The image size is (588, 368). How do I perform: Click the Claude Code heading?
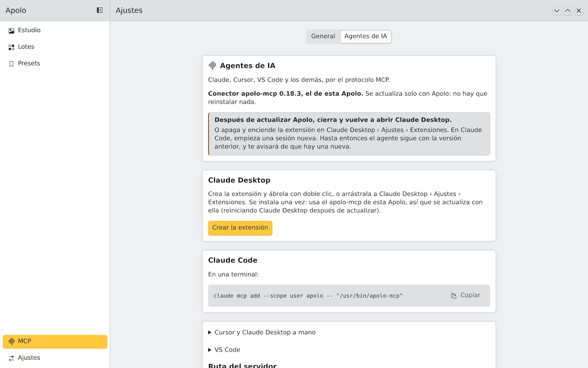pyautogui.click(x=233, y=260)
